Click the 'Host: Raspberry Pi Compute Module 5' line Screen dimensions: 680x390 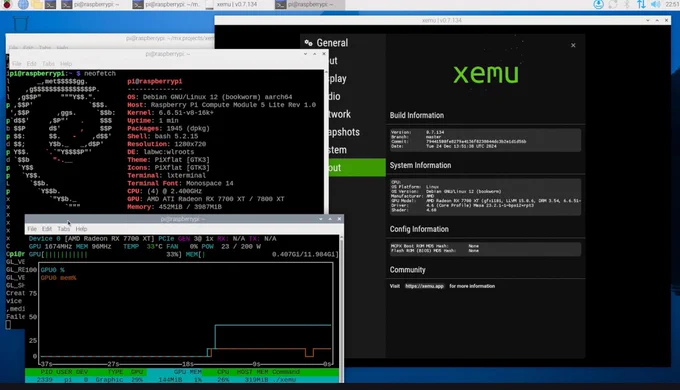222,105
